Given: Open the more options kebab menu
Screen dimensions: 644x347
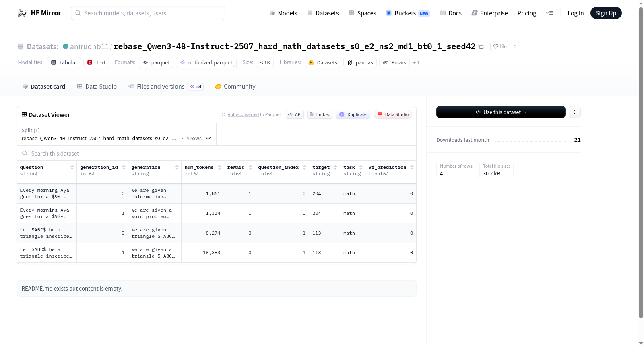Looking at the screenshot, I should click(575, 112).
